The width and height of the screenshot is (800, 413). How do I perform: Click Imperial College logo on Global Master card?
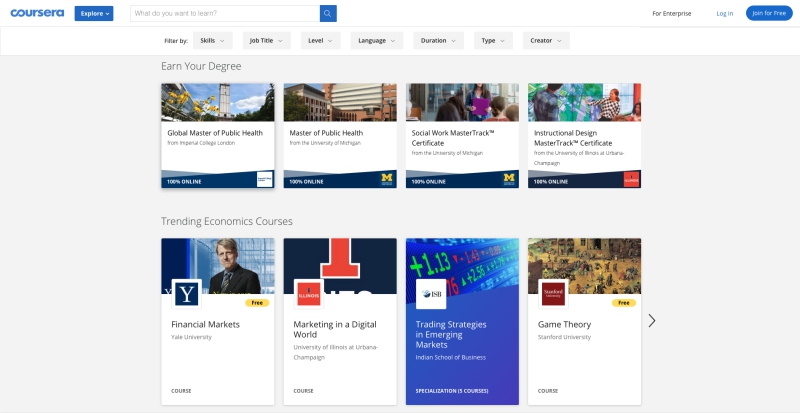click(x=265, y=179)
